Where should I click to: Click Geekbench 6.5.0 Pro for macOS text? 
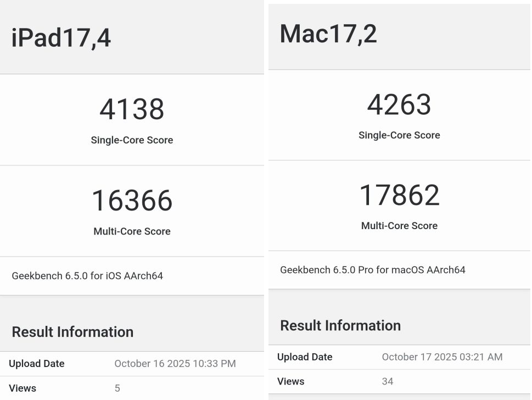tap(372, 270)
